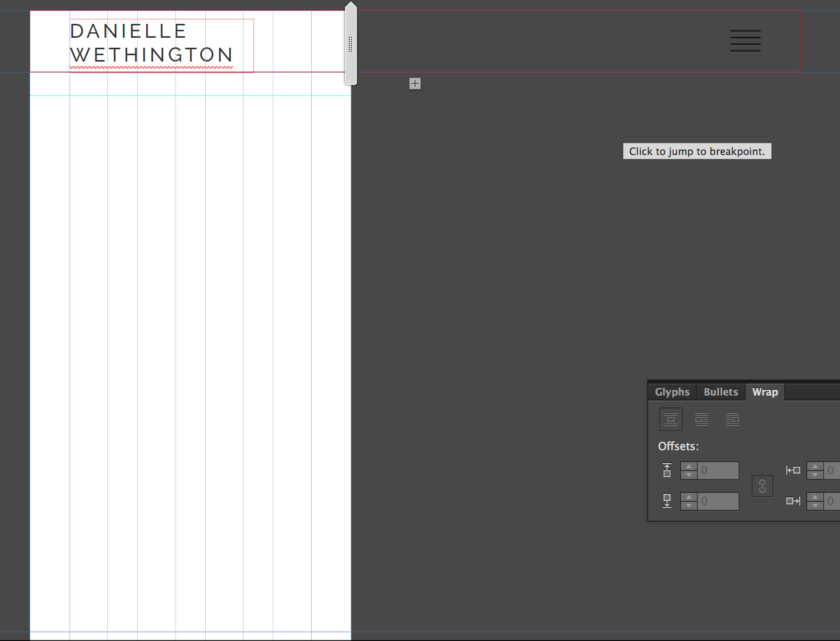Decrease the bottom offset value

(x=689, y=506)
